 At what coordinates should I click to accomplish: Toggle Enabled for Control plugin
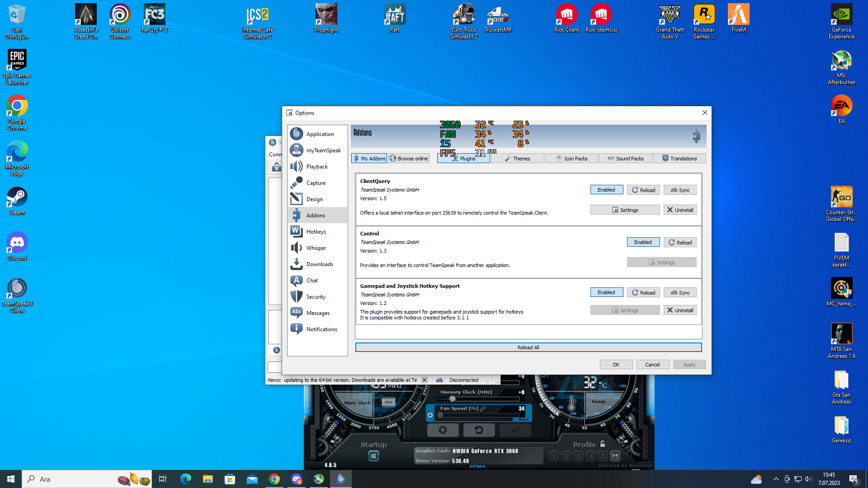[643, 242]
